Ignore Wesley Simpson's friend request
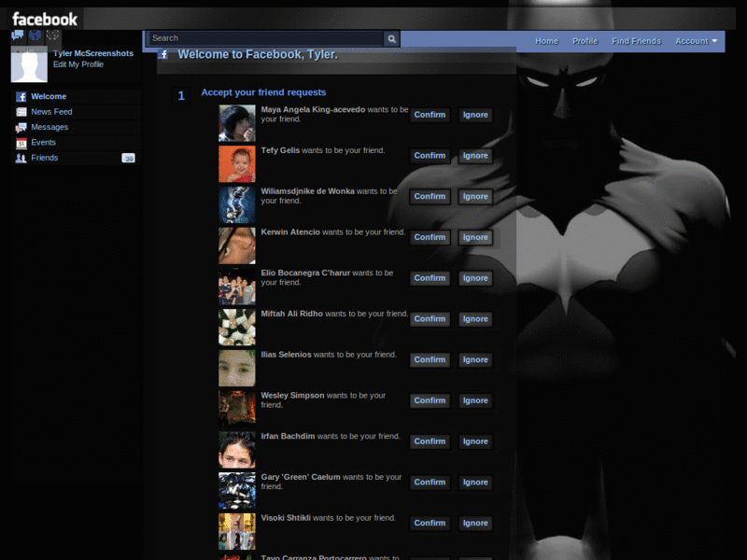The width and height of the screenshot is (747, 560). pos(475,400)
